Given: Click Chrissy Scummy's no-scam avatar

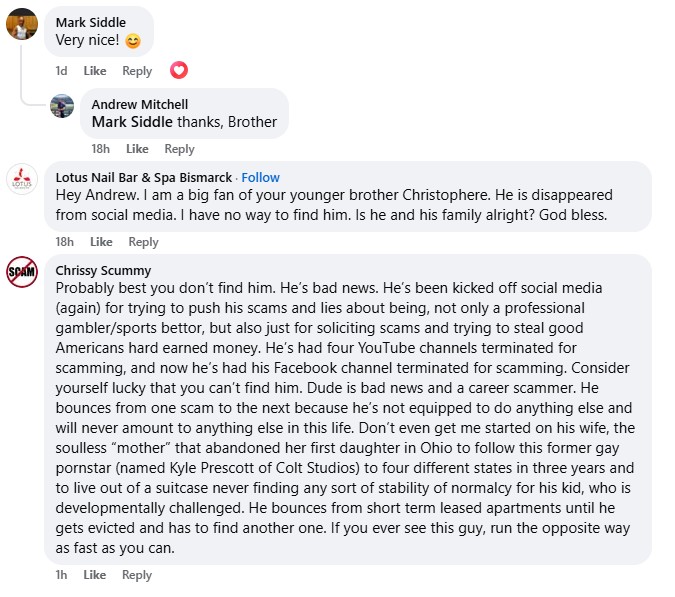Looking at the screenshot, I should click(22, 272).
